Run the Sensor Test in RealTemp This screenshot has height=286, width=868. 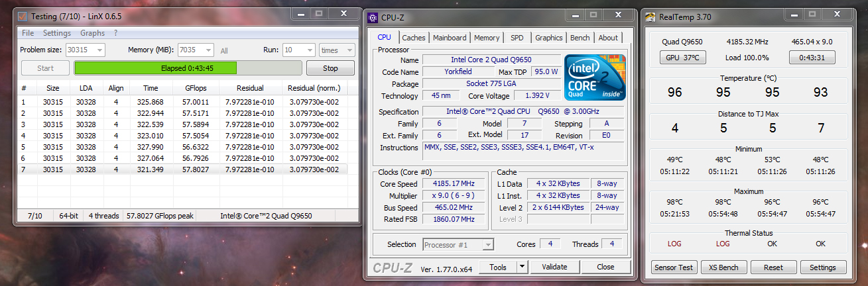pos(674,267)
